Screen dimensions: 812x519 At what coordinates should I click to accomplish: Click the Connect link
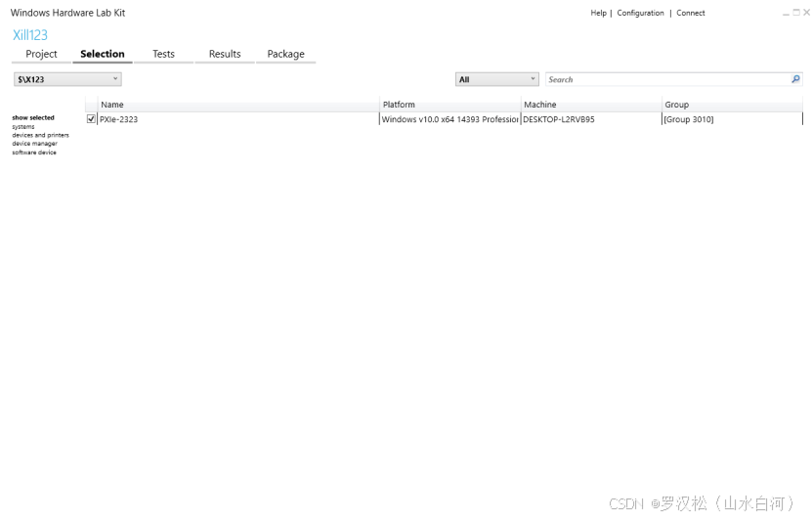tap(690, 13)
